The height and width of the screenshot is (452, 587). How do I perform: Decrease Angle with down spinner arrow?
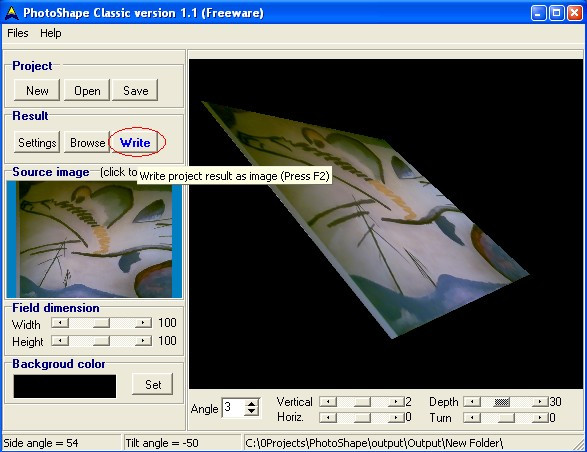click(252, 412)
